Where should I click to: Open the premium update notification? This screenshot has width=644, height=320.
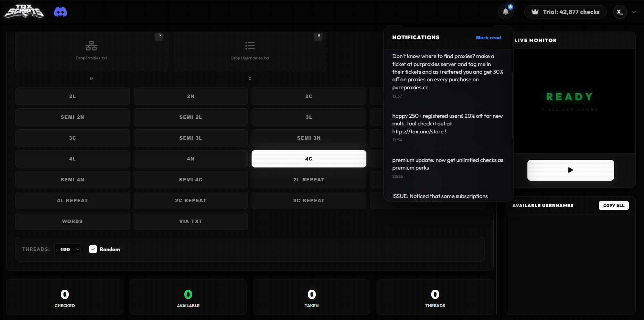click(448, 168)
